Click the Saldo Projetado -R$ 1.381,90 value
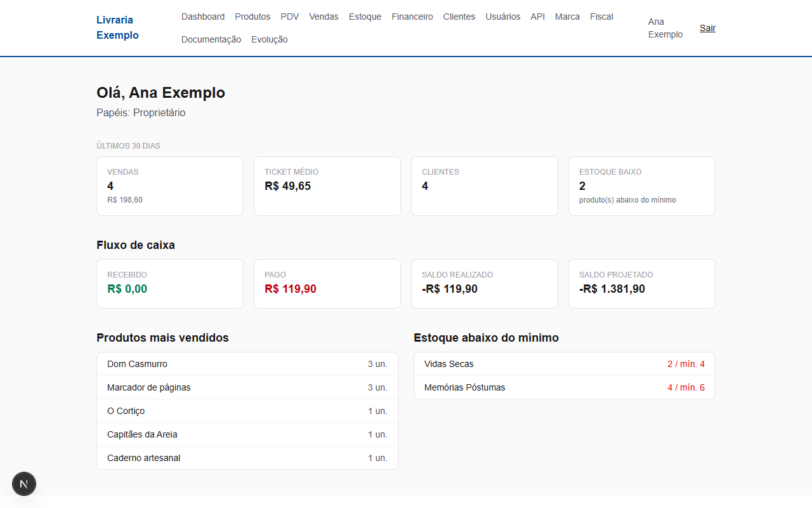The image size is (812, 508). click(612, 289)
